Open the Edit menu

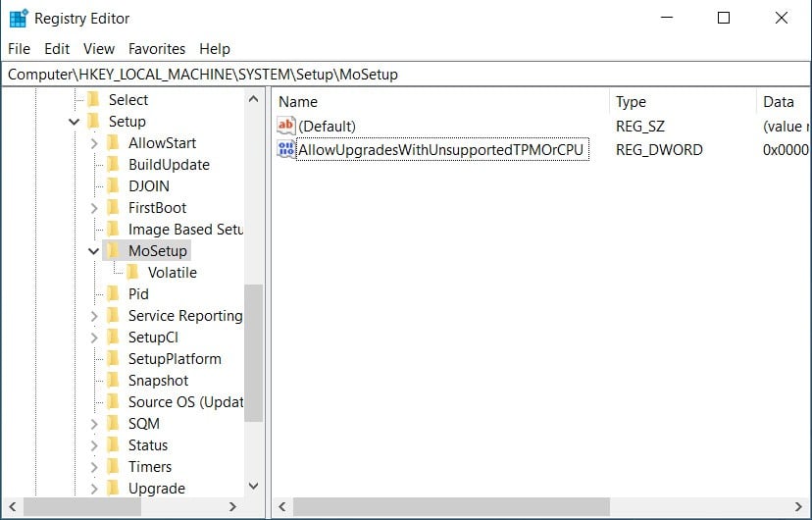point(57,49)
